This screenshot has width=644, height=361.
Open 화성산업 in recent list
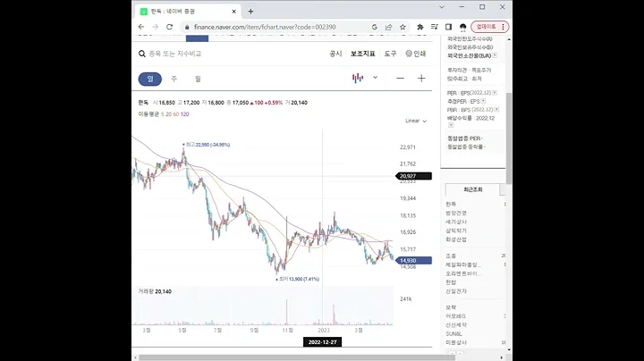[456, 239]
